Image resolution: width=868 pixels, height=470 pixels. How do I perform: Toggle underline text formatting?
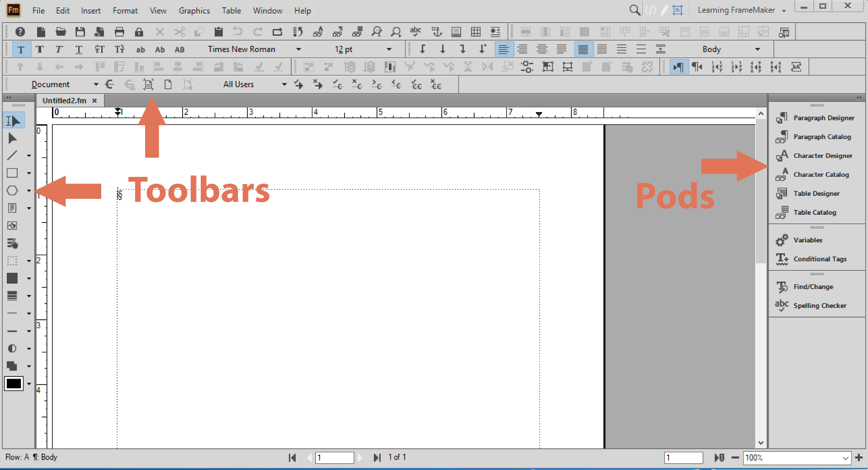point(79,49)
